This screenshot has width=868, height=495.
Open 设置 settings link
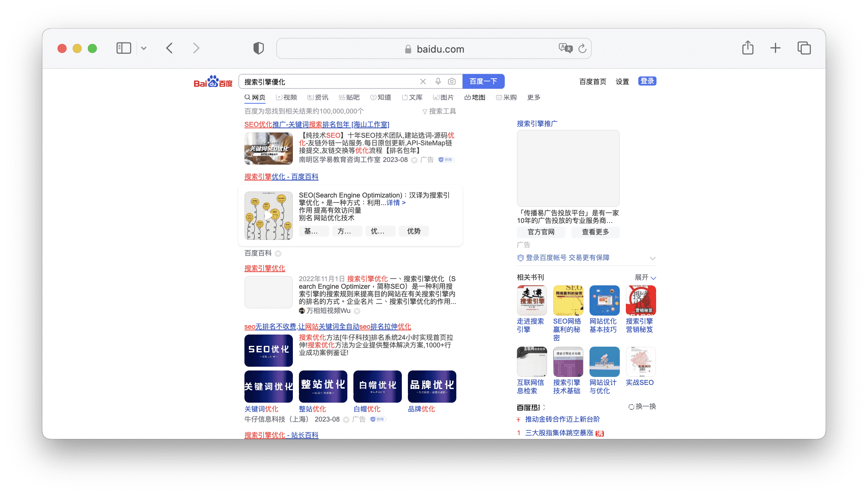pyautogui.click(x=622, y=82)
